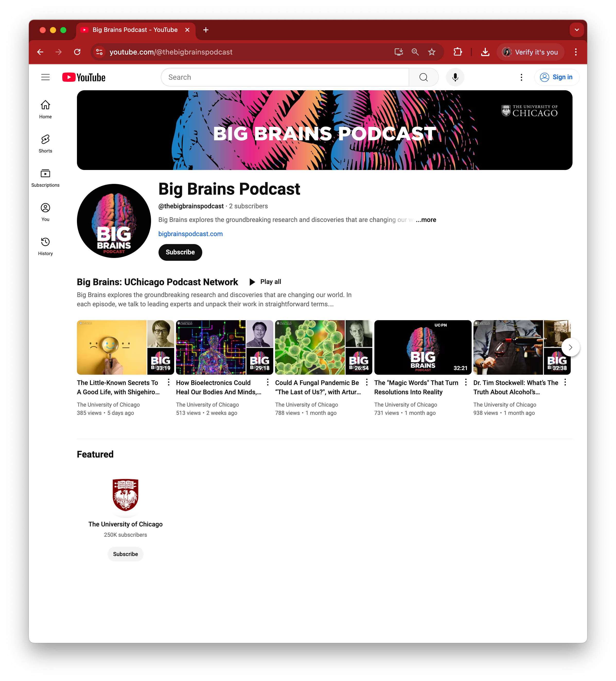616x681 pixels.
Task: Click The University of Chicago under 385 views video
Action: click(108, 405)
